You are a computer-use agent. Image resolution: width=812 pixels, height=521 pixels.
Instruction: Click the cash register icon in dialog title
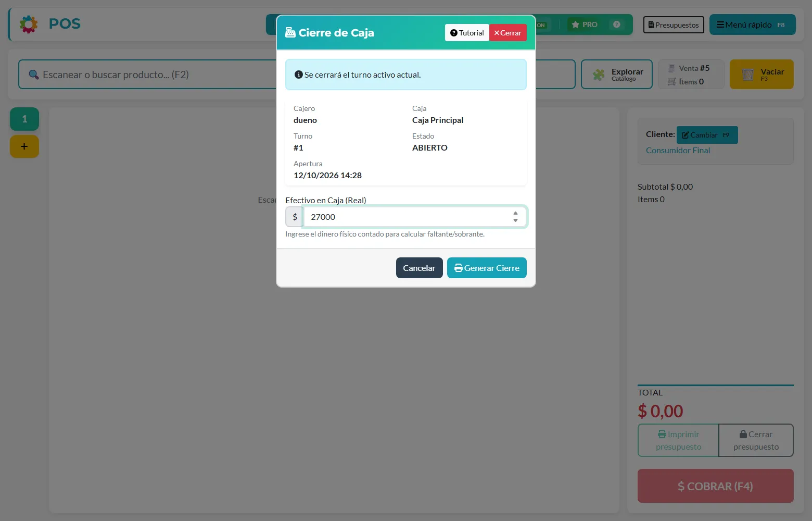pos(290,32)
